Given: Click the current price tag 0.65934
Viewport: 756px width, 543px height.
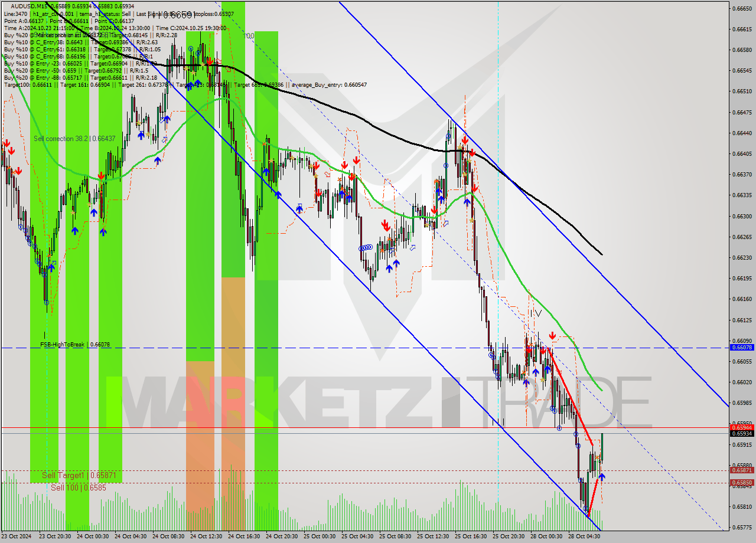Looking at the screenshot, I should (743, 434).
